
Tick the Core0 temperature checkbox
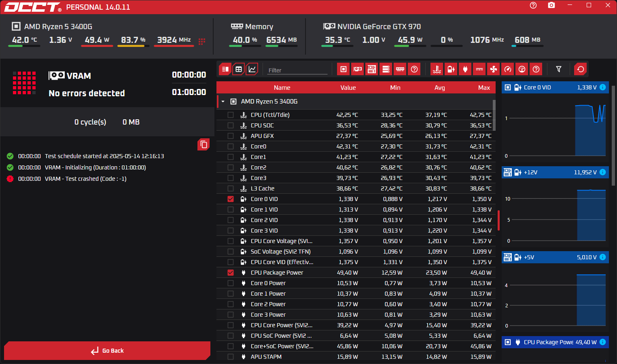[231, 146]
